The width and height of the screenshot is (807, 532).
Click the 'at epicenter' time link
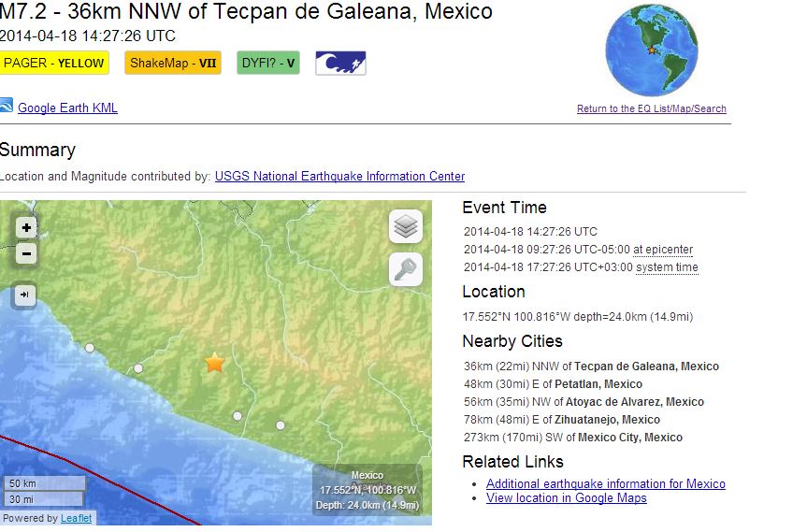663,250
